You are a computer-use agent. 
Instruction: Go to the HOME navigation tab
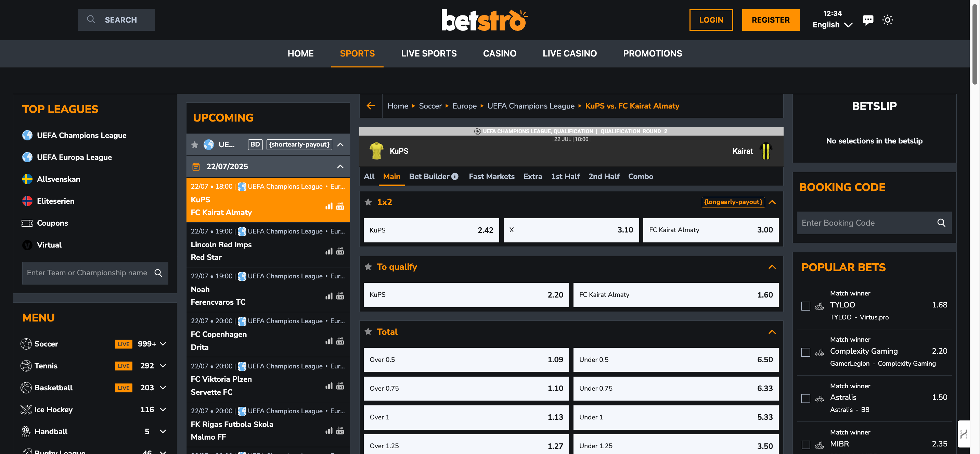pos(300,54)
